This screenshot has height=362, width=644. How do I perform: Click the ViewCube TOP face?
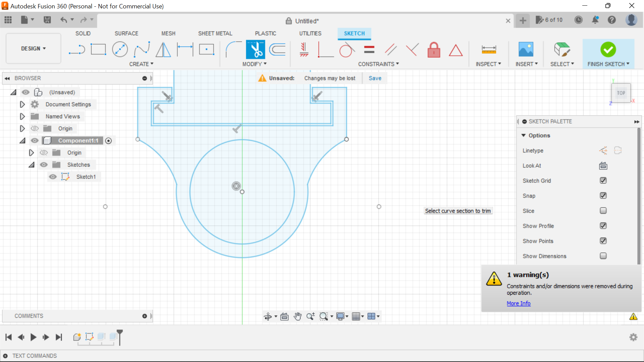pos(621,93)
